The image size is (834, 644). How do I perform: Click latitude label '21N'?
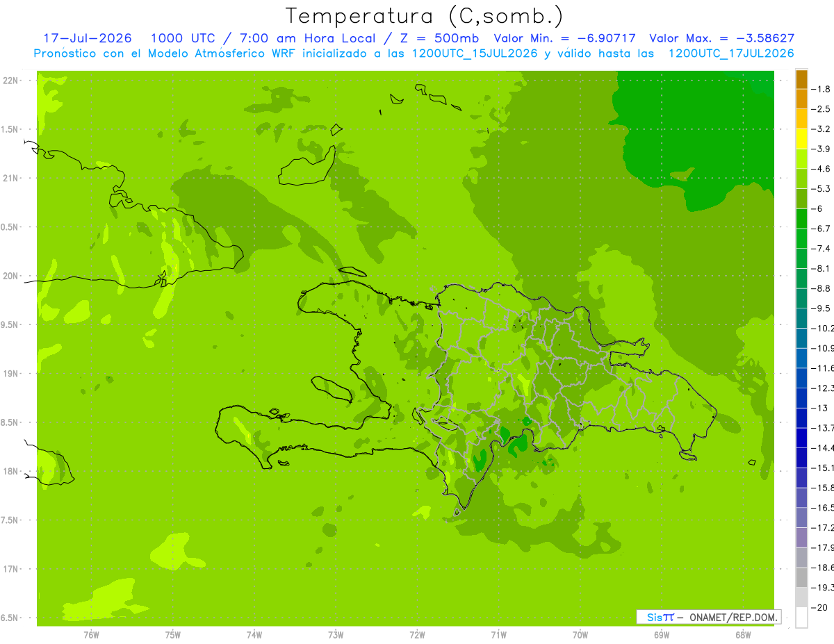11,179
